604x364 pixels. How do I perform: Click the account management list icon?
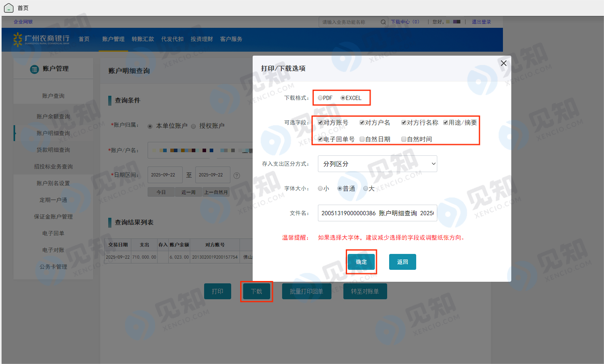click(x=35, y=69)
